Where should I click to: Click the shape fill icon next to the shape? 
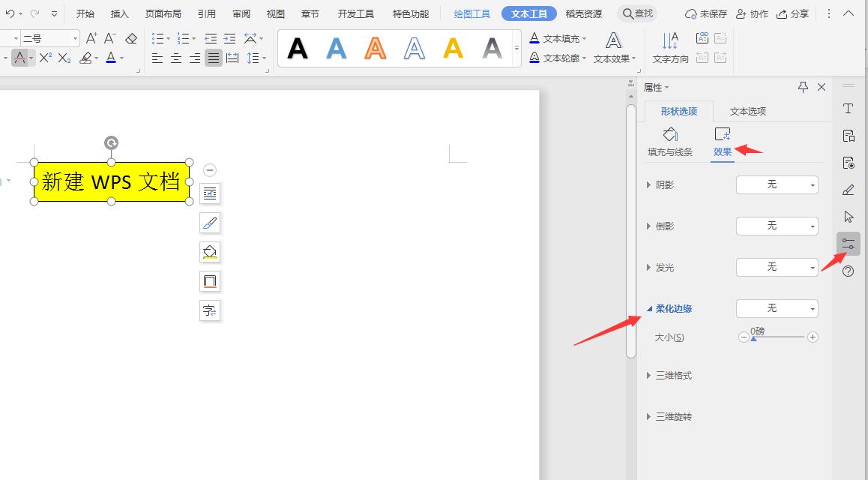click(x=209, y=252)
